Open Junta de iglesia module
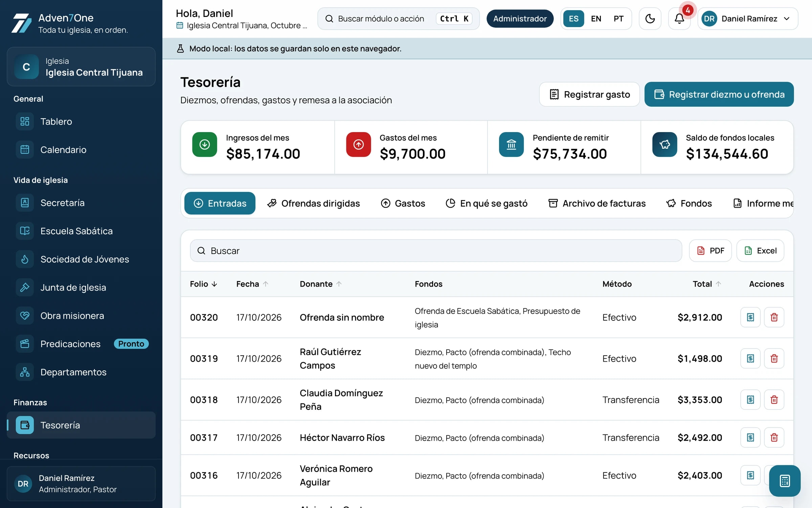The width and height of the screenshot is (812, 508). coord(81,287)
